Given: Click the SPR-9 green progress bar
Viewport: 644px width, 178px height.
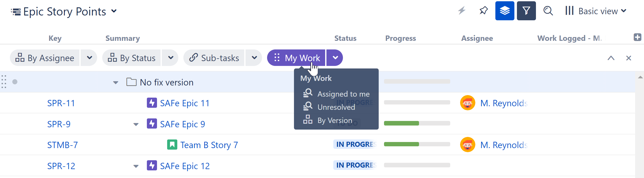Looking at the screenshot, I should coord(401,123).
